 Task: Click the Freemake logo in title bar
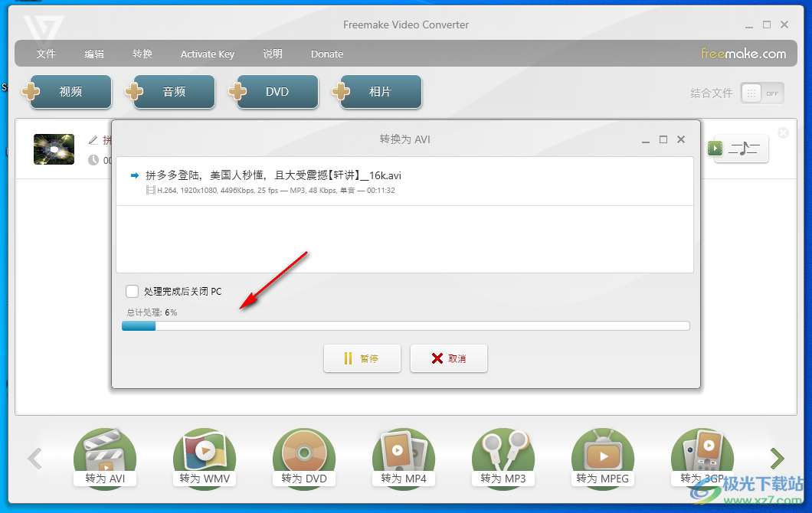[x=44, y=29]
